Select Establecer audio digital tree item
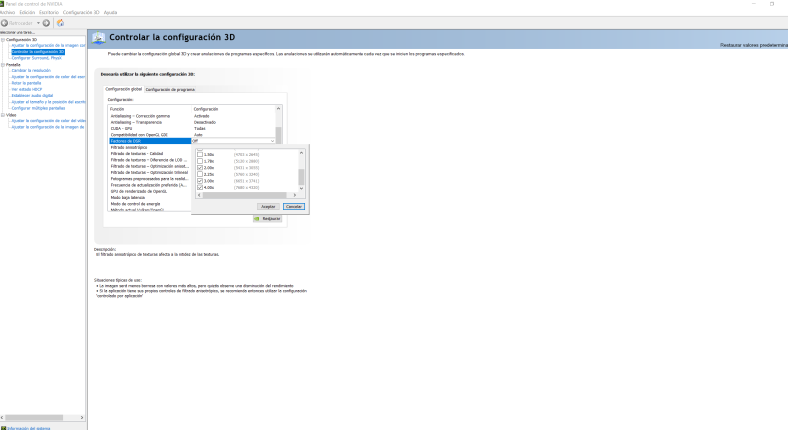The image size is (788, 430). [32, 95]
